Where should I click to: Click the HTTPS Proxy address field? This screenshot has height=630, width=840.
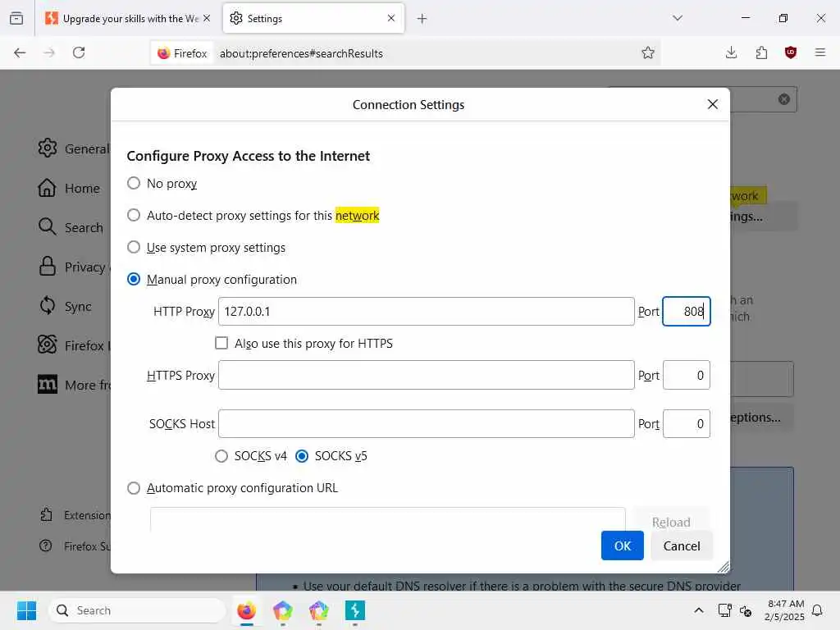click(x=426, y=375)
